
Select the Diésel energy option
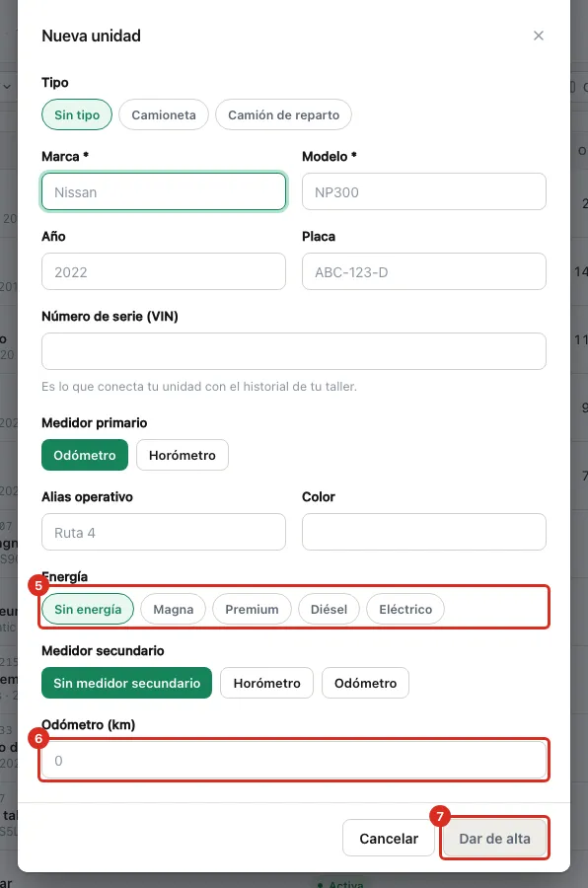330,610
